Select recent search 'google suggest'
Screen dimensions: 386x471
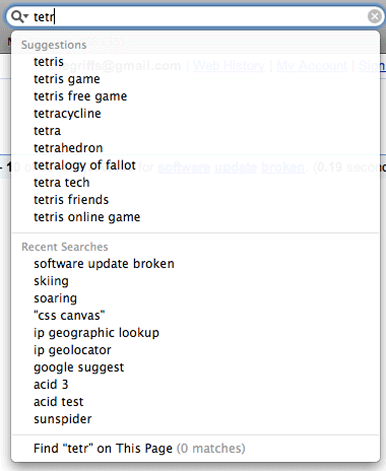196,367
